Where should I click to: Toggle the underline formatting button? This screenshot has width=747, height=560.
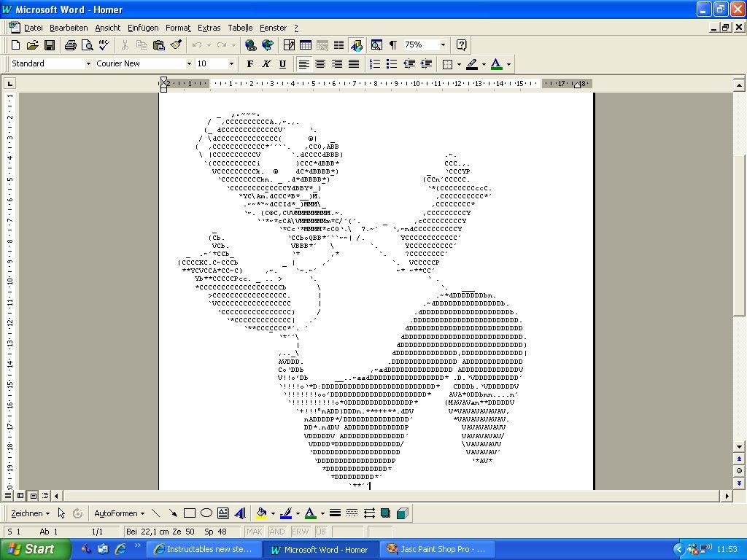pos(282,64)
